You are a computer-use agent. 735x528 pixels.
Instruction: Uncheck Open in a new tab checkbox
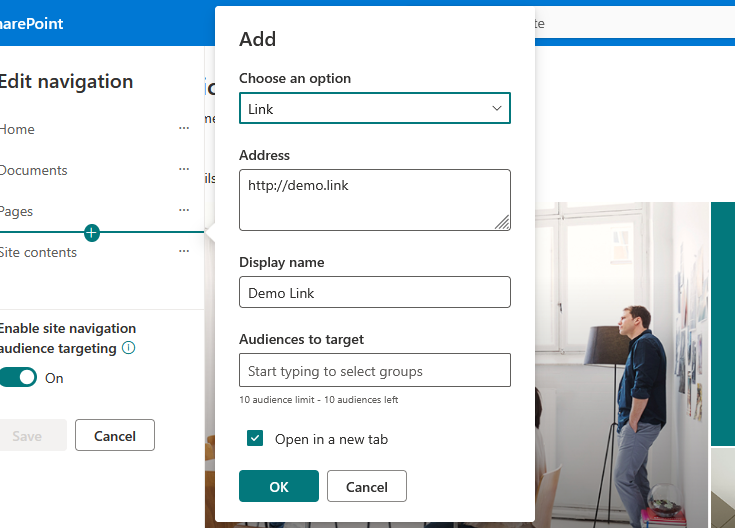255,438
